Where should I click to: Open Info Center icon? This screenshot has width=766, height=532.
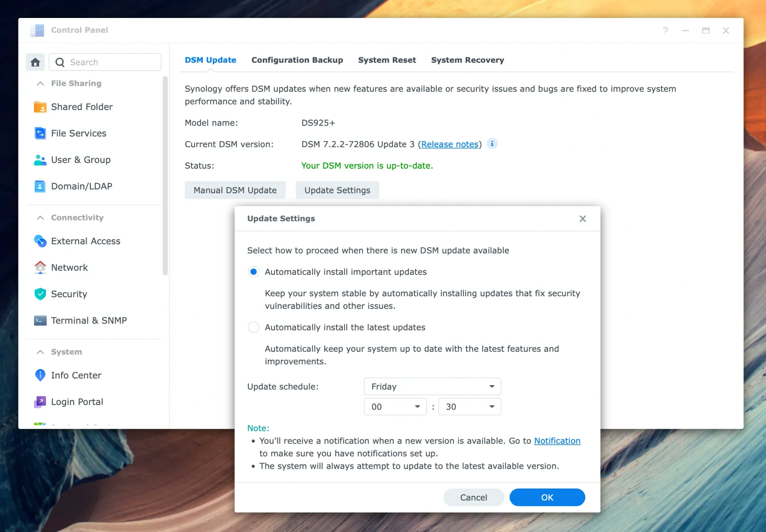coord(40,375)
